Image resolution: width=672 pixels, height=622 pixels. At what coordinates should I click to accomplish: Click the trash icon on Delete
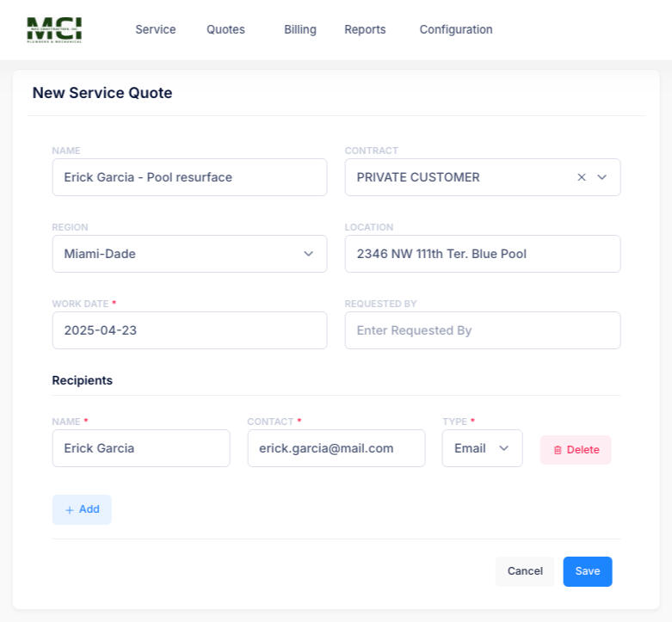tap(558, 450)
